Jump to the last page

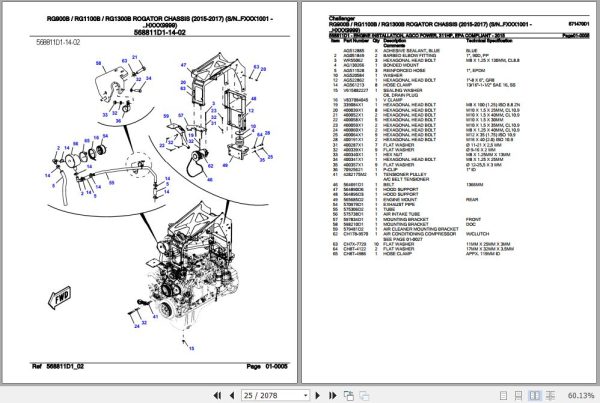coord(332,395)
